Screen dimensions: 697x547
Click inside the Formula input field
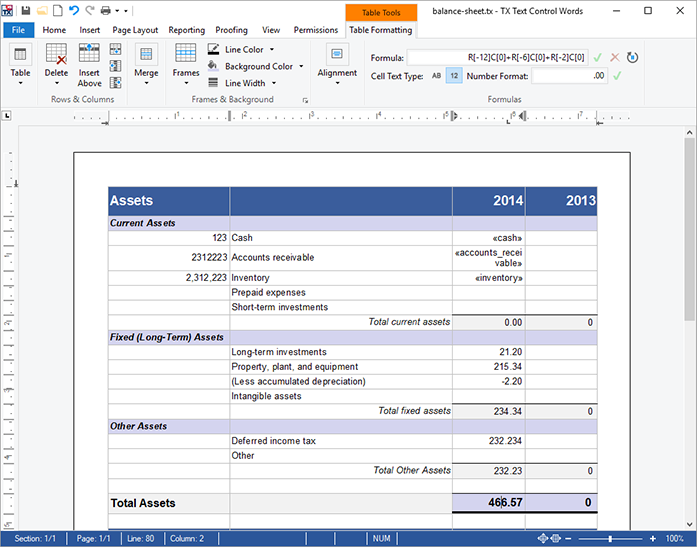497,58
